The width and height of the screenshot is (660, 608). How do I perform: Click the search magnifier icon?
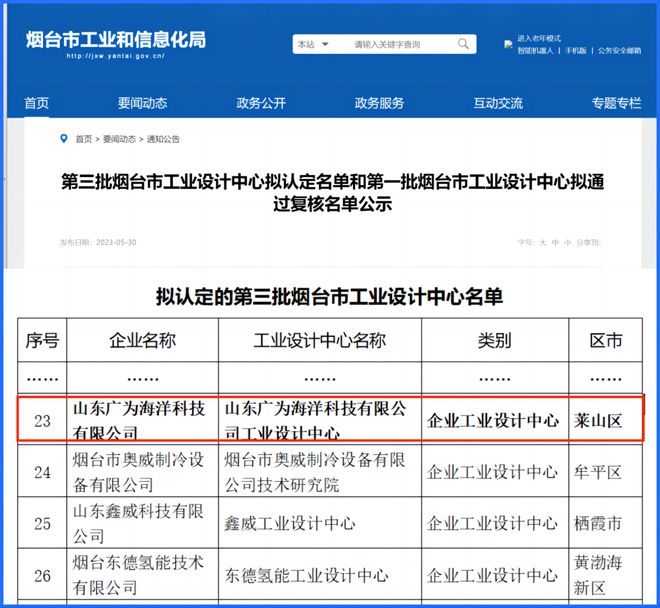pyautogui.click(x=463, y=44)
